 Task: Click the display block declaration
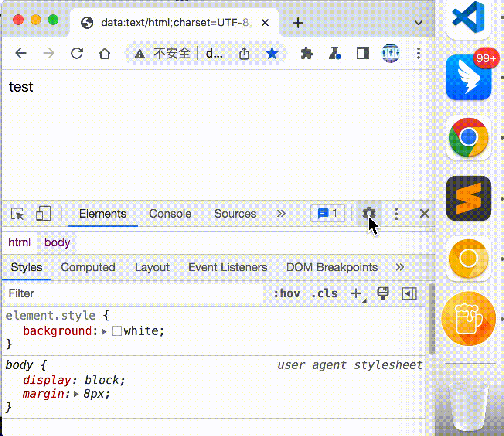tap(74, 380)
